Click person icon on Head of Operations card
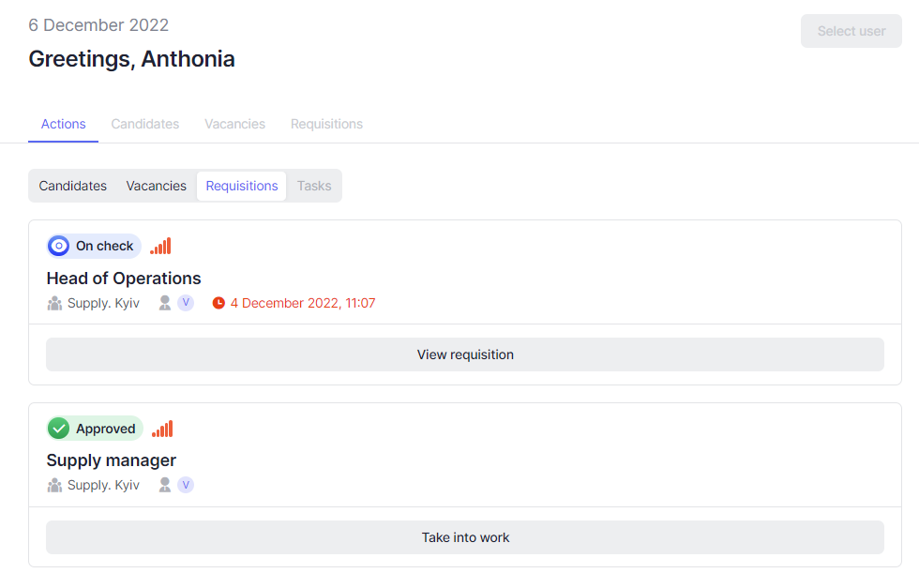The height and width of the screenshot is (588, 919). coord(165,303)
